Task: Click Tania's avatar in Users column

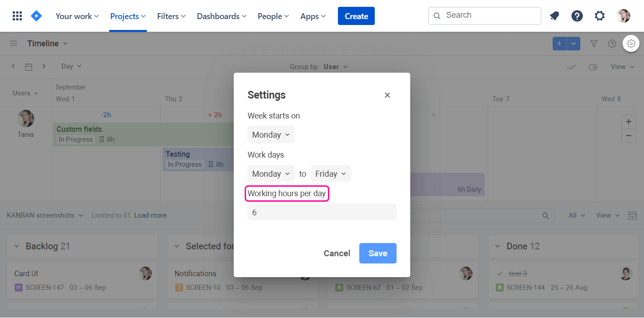Action: 26,119
